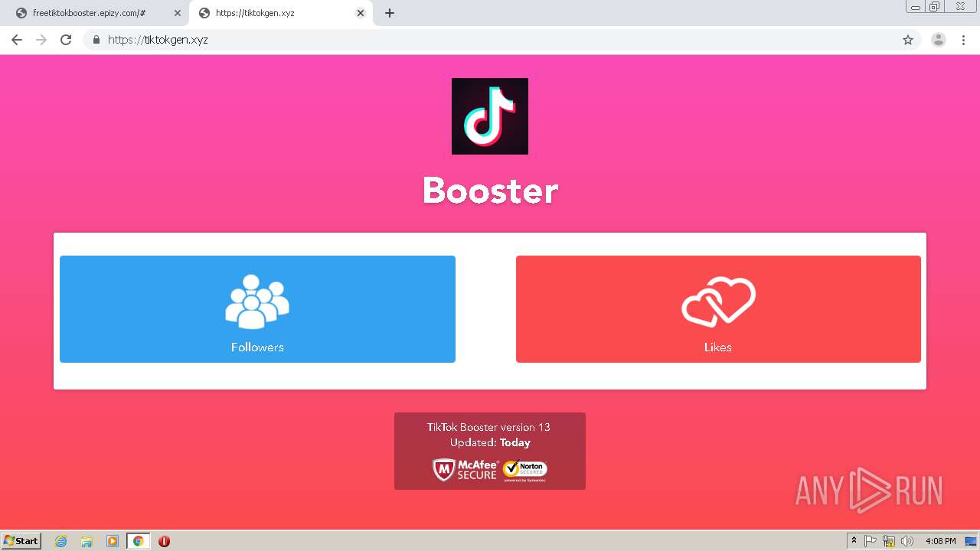Go back to the previous page
The height and width of the screenshot is (551, 980).
[17, 40]
